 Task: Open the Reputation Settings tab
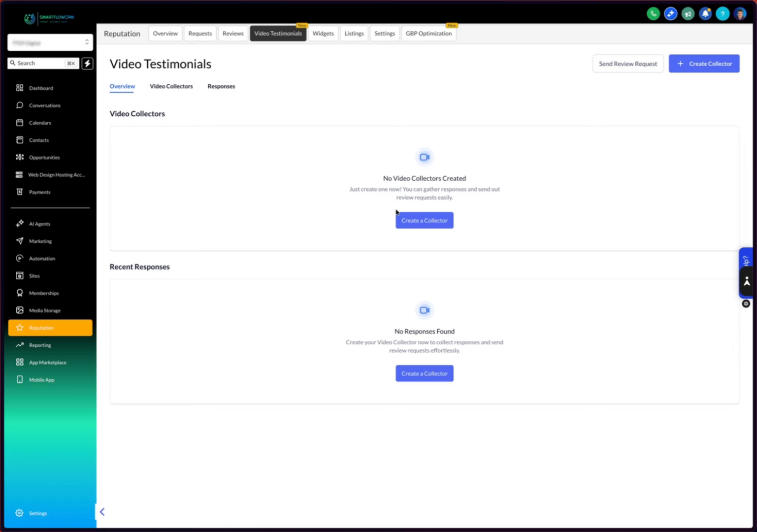[385, 33]
